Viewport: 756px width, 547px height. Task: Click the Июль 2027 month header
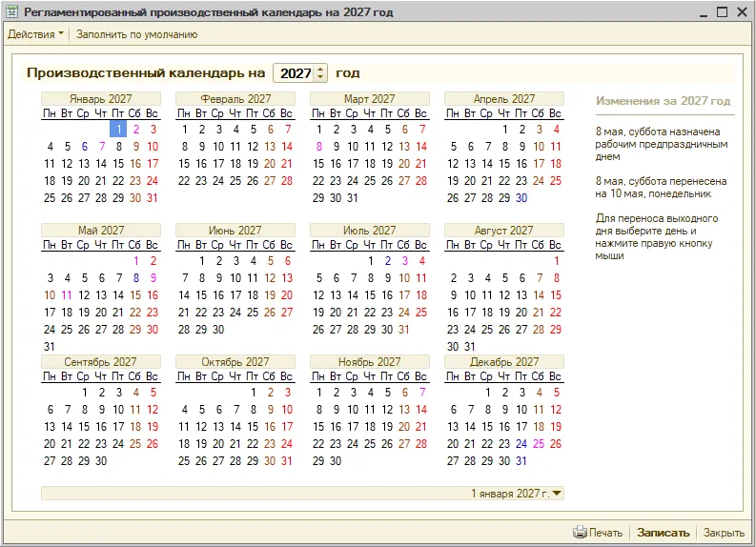(370, 231)
